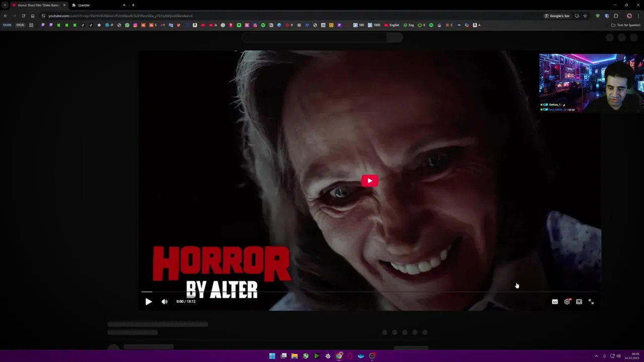Click the browser forward arrow
Image resolution: width=644 pixels, height=362 pixels.
click(x=14, y=16)
